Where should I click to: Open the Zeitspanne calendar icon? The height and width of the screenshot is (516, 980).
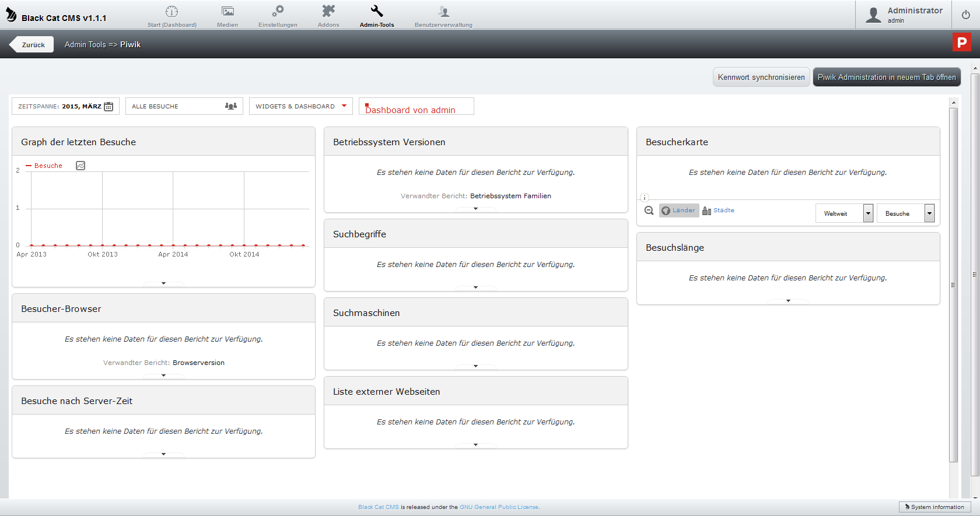pyautogui.click(x=108, y=106)
